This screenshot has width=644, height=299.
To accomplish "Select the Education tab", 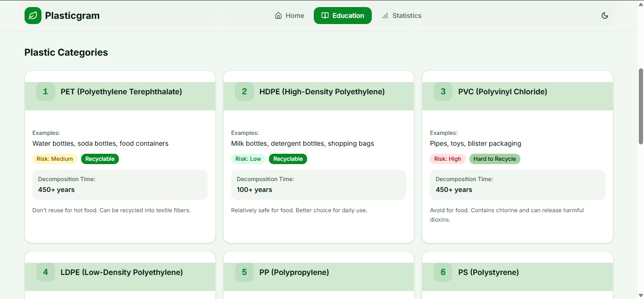I will pos(343,16).
